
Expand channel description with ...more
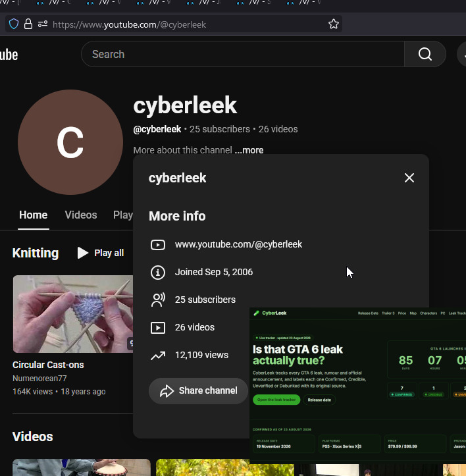[x=249, y=150]
